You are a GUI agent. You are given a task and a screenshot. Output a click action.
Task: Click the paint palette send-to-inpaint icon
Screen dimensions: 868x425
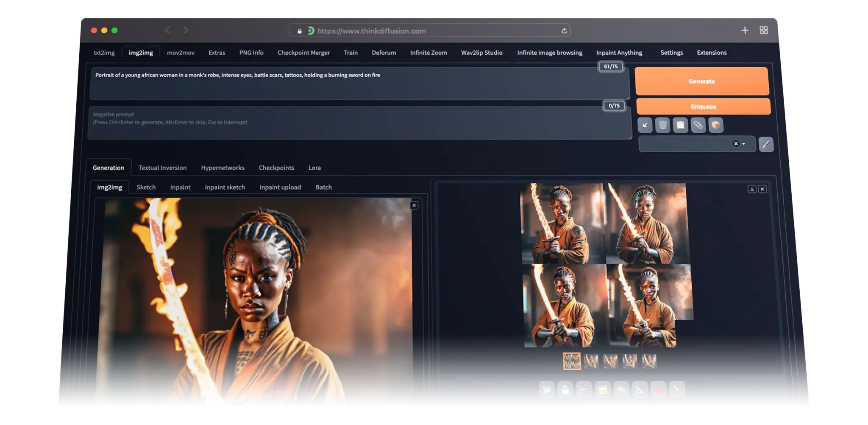[x=621, y=389]
